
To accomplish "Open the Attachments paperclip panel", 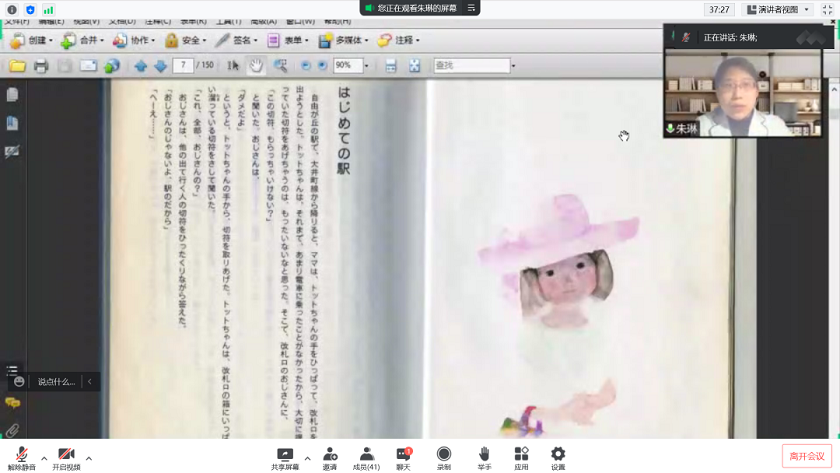I will (x=12, y=430).
